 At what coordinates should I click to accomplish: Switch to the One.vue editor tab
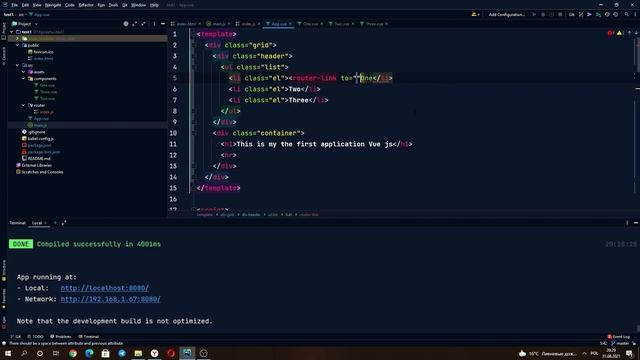310,24
